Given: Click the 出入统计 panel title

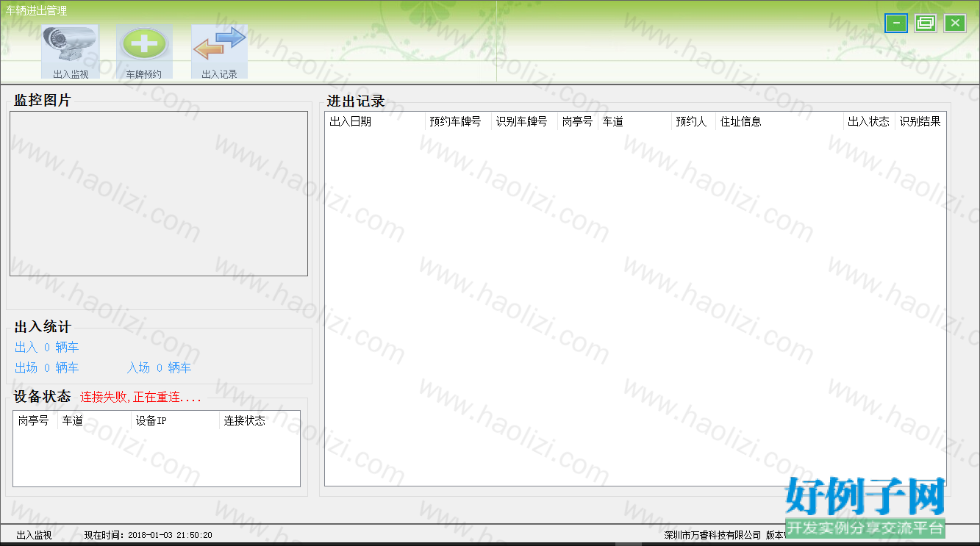Looking at the screenshot, I should coord(43,328).
